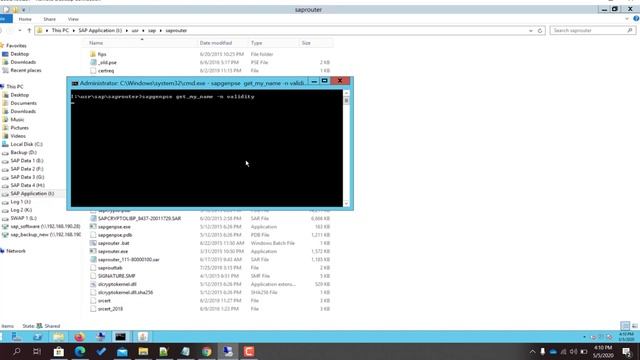This screenshot has width=640, height=360.
Task: Open SWAP 1 (L:) drive
Action: (23, 218)
